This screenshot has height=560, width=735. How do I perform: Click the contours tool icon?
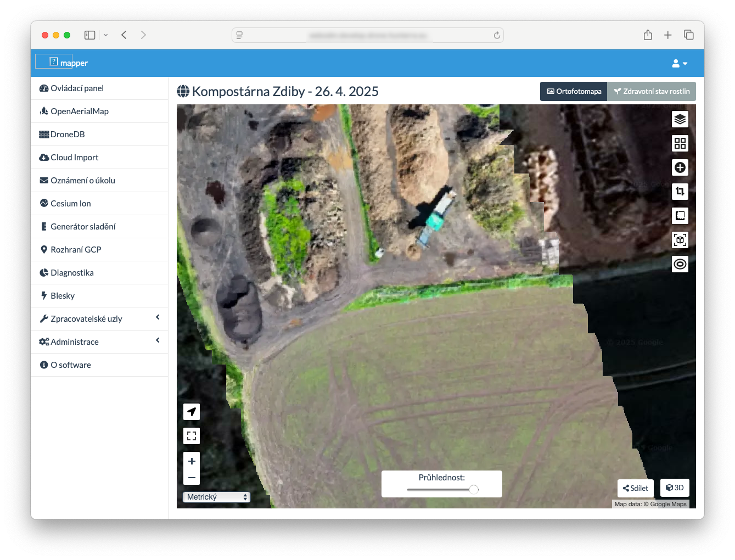pos(680,264)
